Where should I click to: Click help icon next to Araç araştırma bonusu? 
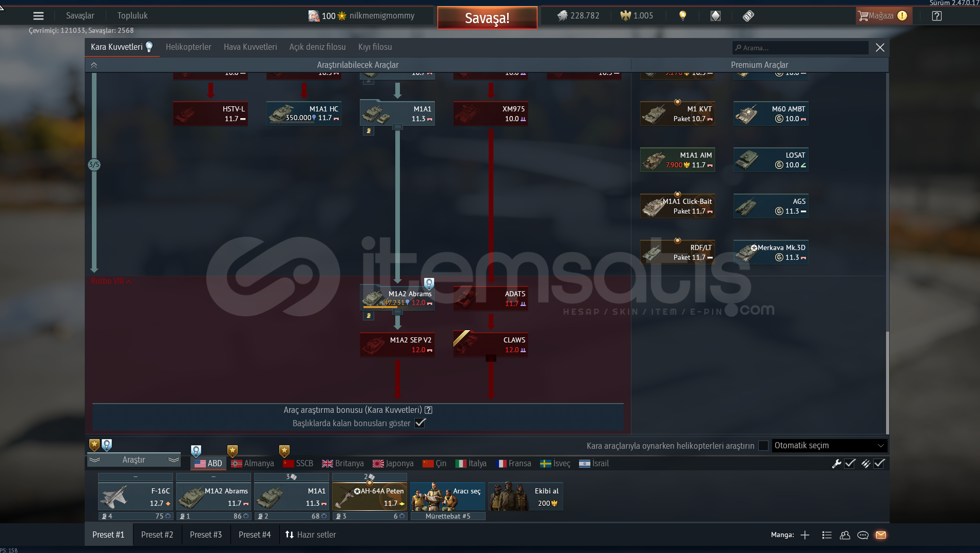(x=429, y=410)
